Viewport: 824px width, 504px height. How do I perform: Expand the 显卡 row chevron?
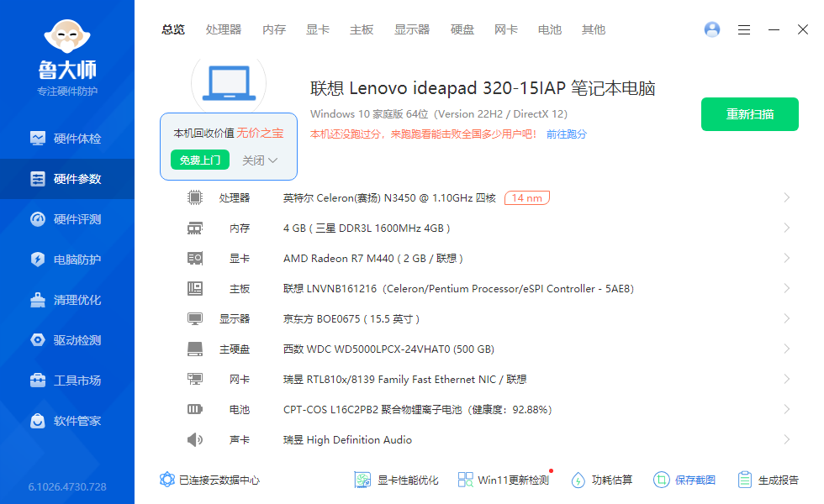[787, 259]
